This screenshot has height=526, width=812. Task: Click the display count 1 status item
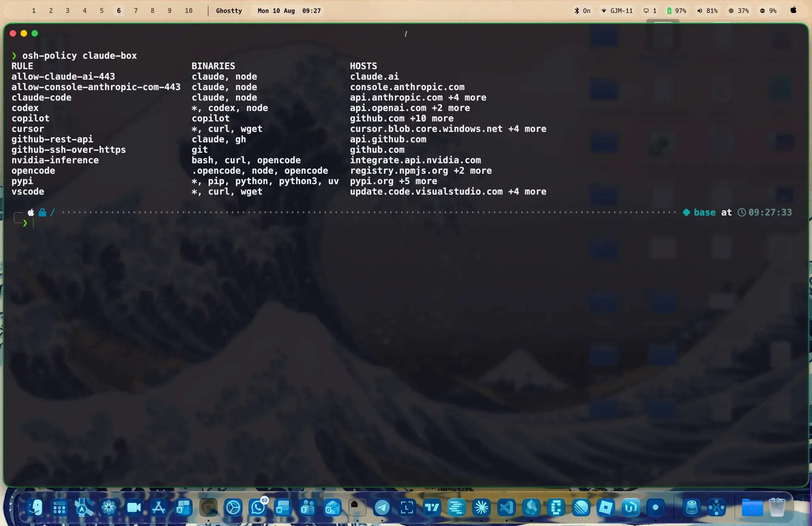pyautogui.click(x=650, y=11)
